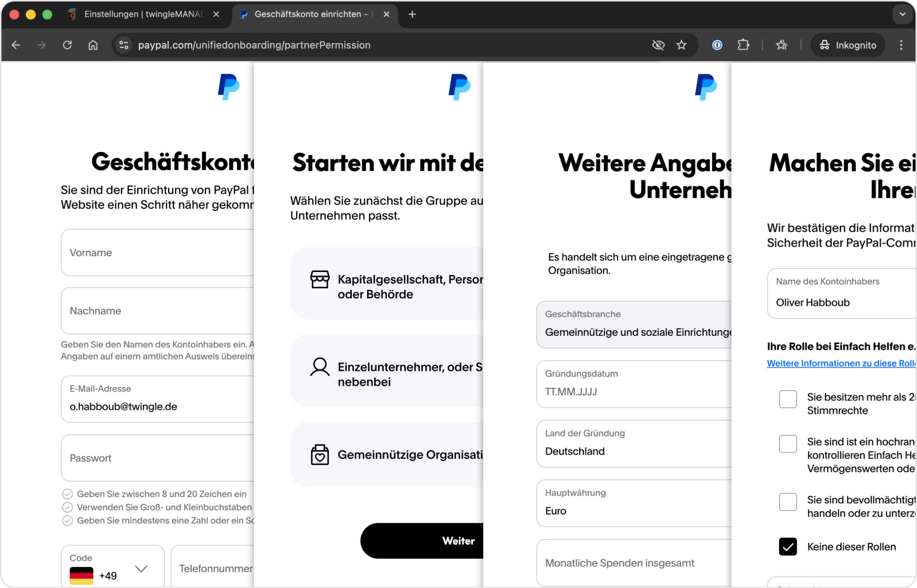
Task: Click the browser reload icon
Action: tap(67, 45)
